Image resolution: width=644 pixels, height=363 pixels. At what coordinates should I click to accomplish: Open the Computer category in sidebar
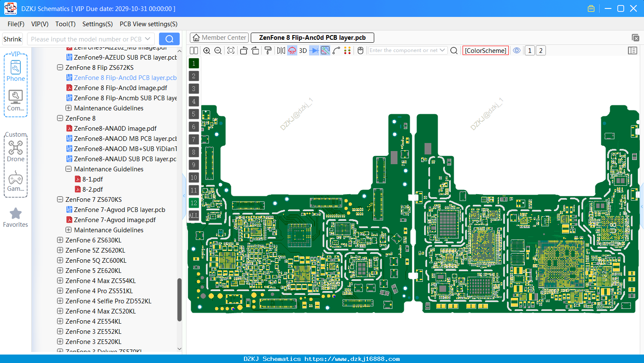pyautogui.click(x=16, y=100)
